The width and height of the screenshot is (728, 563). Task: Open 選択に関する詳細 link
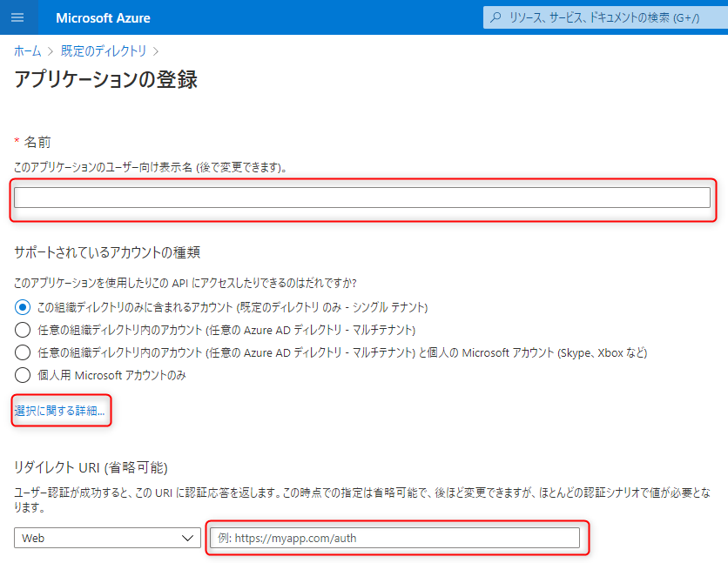tap(59, 411)
